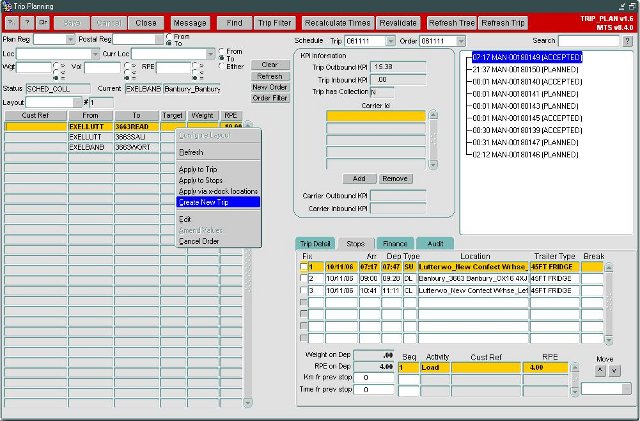Select trip 00:30 MAN-00180139 (ACCEPTED) in tree
This screenshot has height=421, width=640.
coord(527,130)
